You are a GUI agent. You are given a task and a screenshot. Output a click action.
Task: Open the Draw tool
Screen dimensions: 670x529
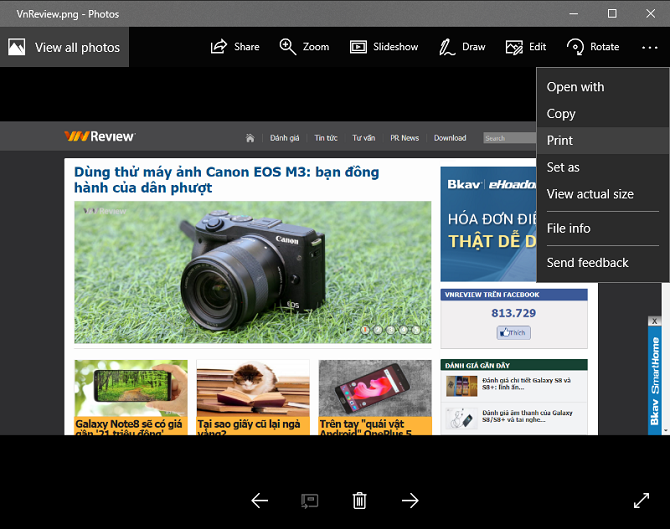coord(448,47)
